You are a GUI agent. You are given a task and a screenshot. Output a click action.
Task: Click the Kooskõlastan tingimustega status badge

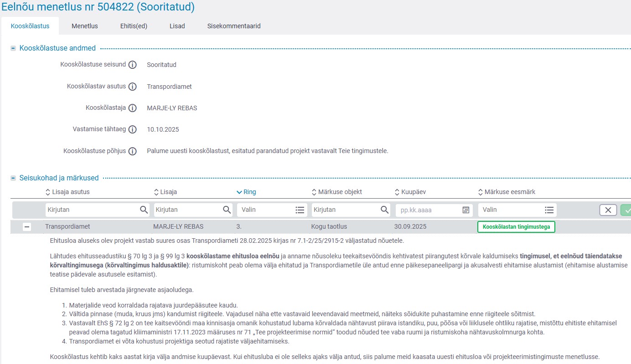pos(516,227)
